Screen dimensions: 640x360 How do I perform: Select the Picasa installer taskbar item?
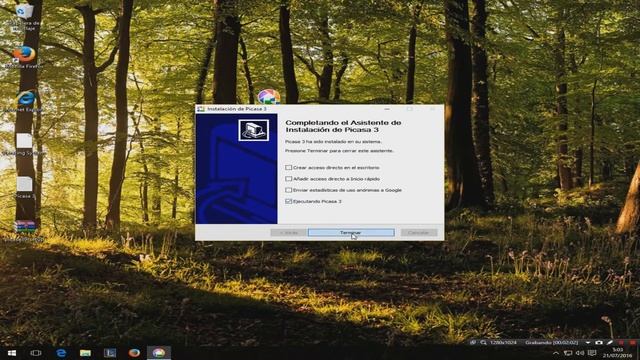coord(159,353)
